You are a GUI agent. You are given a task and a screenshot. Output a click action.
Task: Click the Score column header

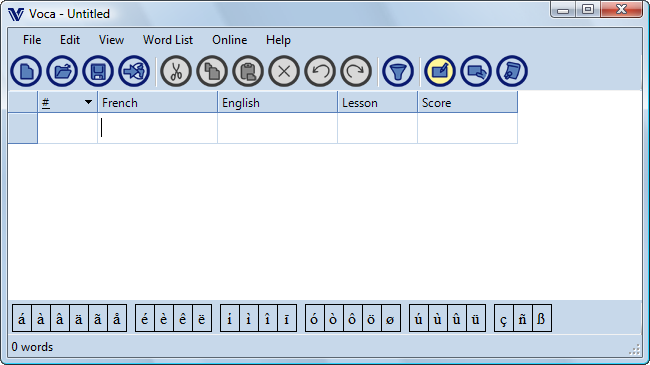click(x=468, y=102)
